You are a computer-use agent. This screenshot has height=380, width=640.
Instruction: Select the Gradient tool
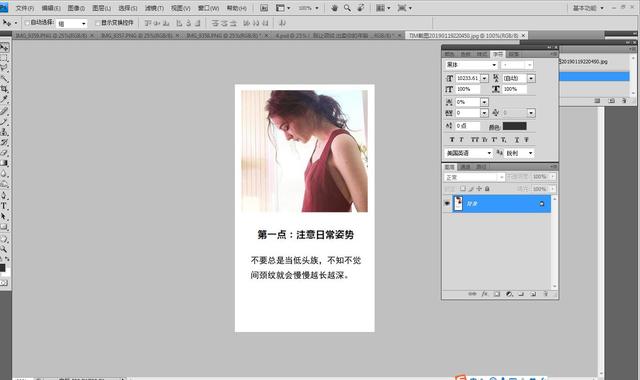click(4, 163)
